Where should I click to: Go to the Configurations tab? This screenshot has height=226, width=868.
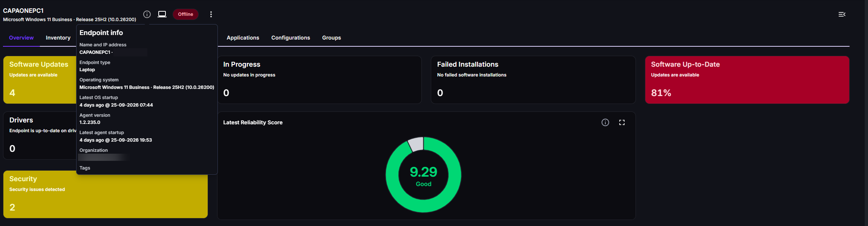point(291,38)
